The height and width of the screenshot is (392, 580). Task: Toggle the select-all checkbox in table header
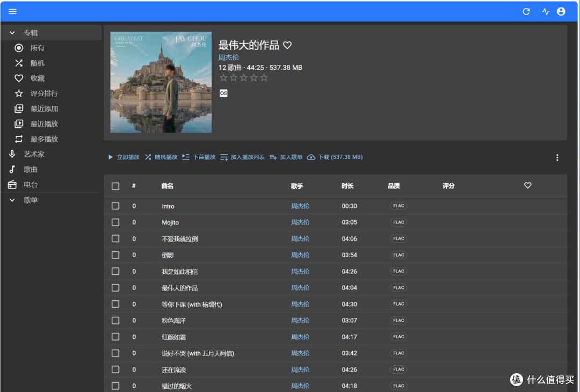(115, 186)
